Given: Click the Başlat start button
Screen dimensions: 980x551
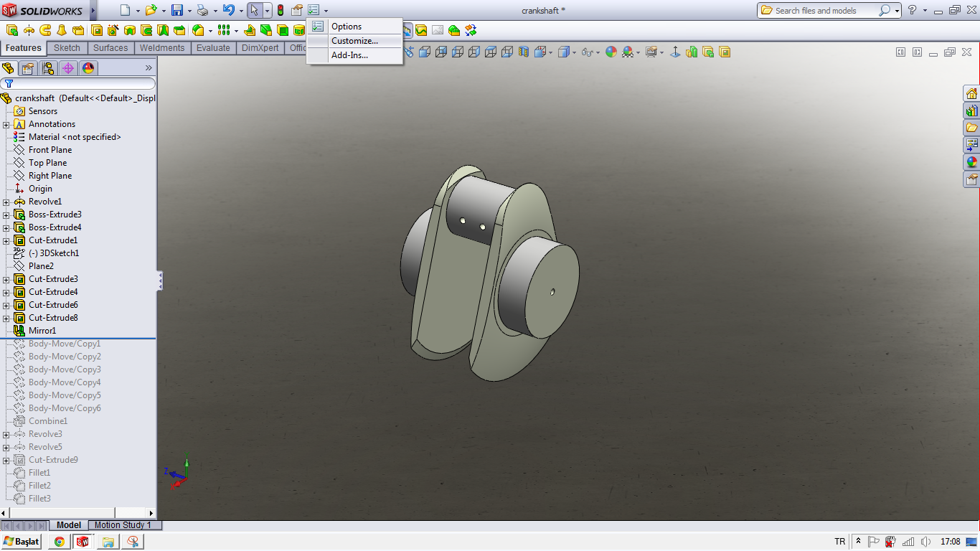Looking at the screenshot, I should (22, 542).
